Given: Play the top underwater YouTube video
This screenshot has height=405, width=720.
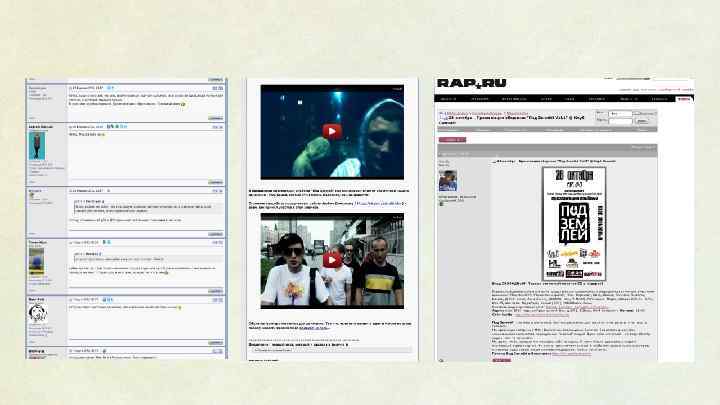Looking at the screenshot, I should pyautogui.click(x=332, y=131).
